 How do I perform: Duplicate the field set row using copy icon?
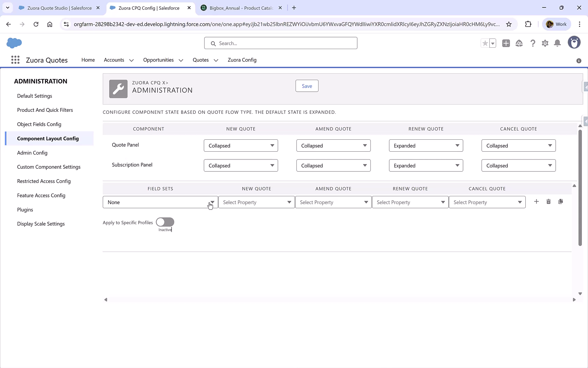(x=561, y=201)
